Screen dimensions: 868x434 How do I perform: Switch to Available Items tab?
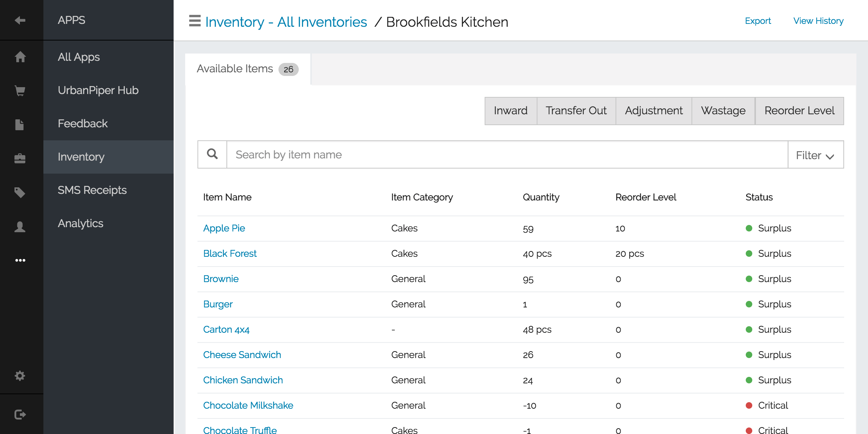click(x=248, y=69)
